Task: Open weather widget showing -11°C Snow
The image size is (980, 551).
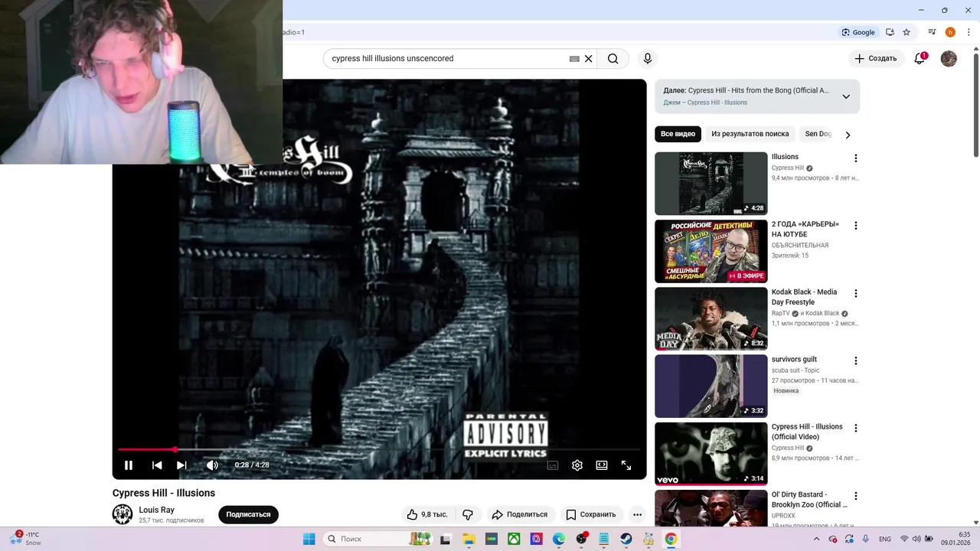Action: pos(25,539)
